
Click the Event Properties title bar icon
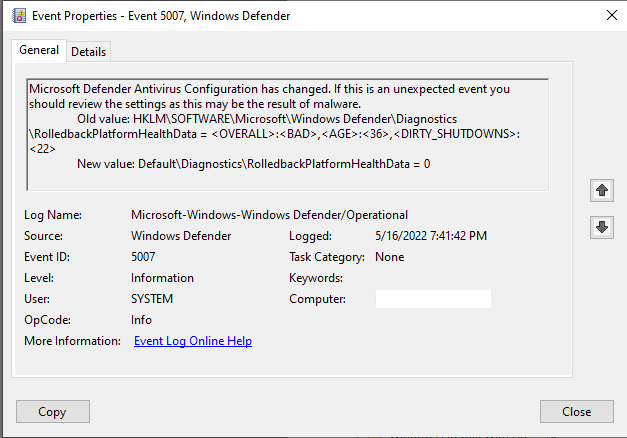click(x=19, y=16)
